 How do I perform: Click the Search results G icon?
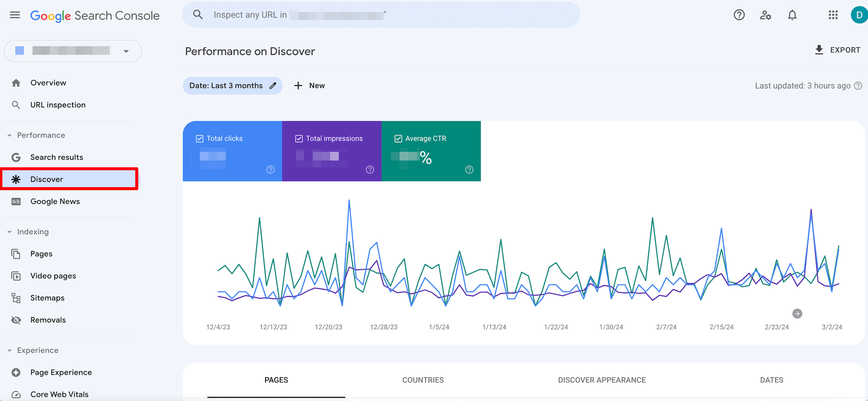point(16,157)
